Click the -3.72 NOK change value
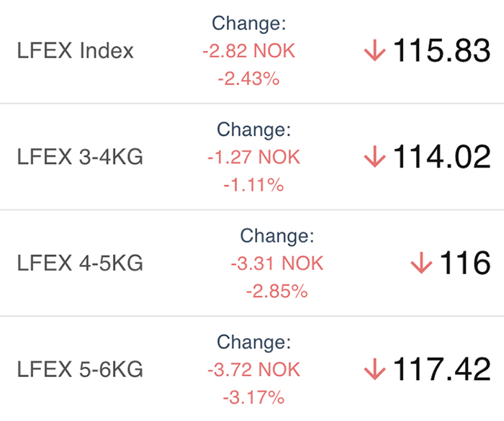 tap(254, 369)
